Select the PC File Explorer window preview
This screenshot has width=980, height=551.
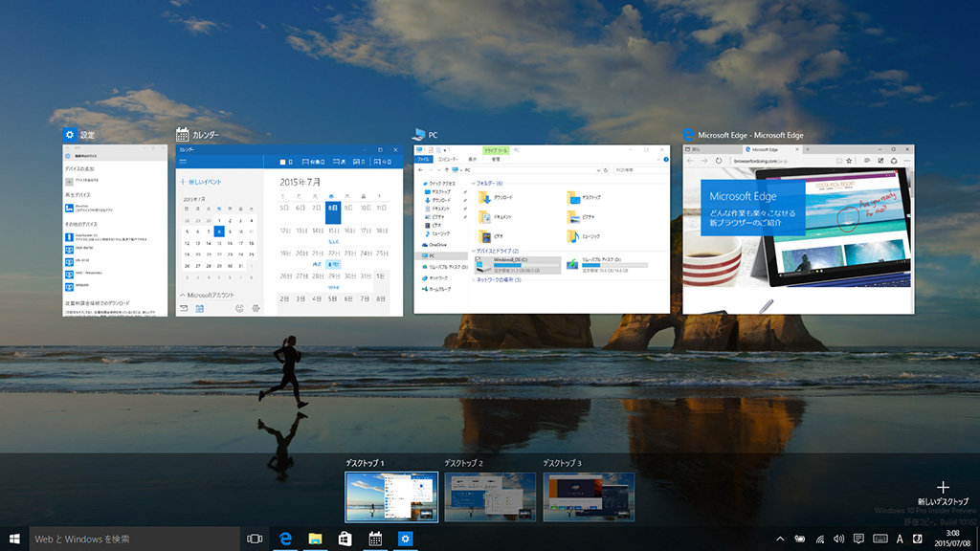pos(542,229)
